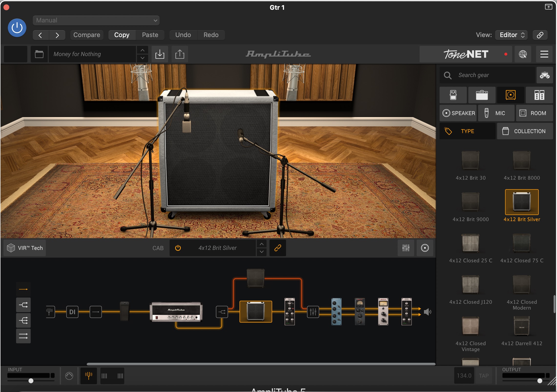Step to next cab with down chevron

coord(261,252)
